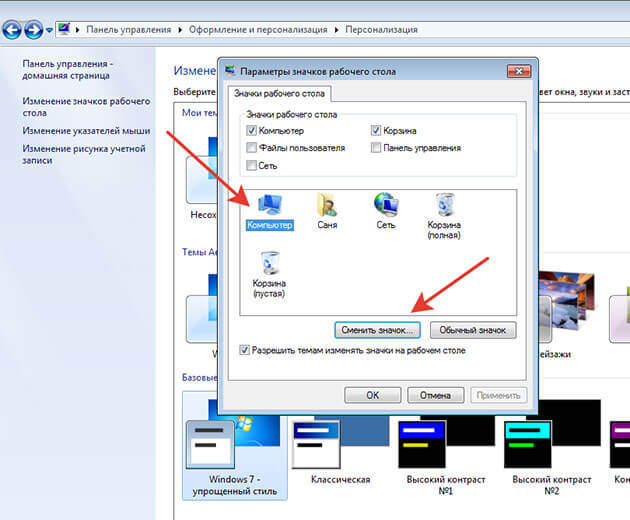Confirm the dialog with OK
Viewport: 630px width, 520px height.
(372, 395)
